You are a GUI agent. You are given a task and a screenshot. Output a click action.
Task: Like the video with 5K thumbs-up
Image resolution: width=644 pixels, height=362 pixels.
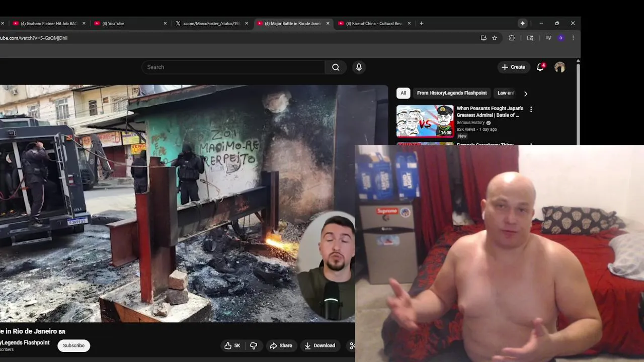[x=232, y=345]
